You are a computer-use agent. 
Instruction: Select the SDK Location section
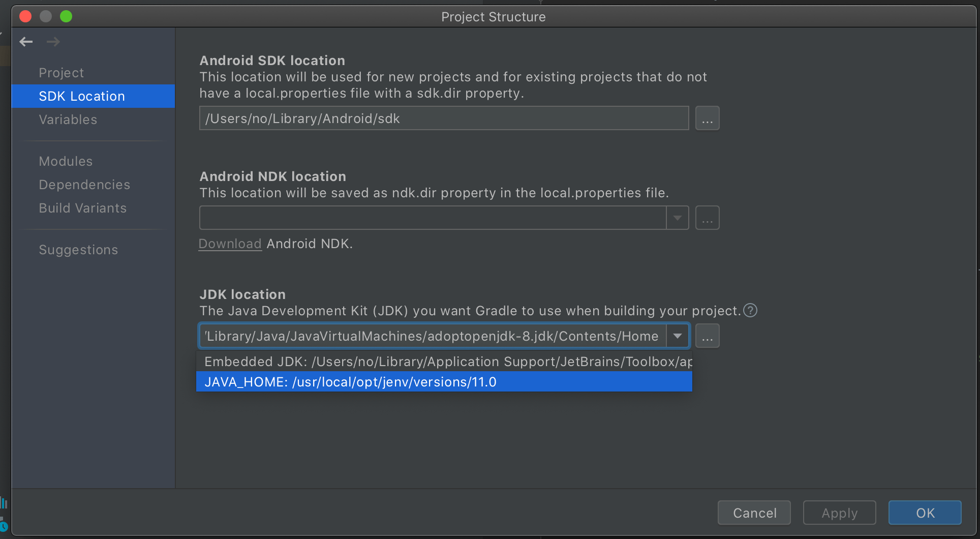click(81, 96)
